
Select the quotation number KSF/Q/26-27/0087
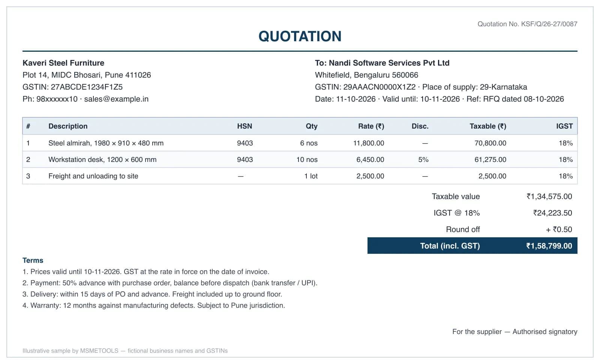549,24
